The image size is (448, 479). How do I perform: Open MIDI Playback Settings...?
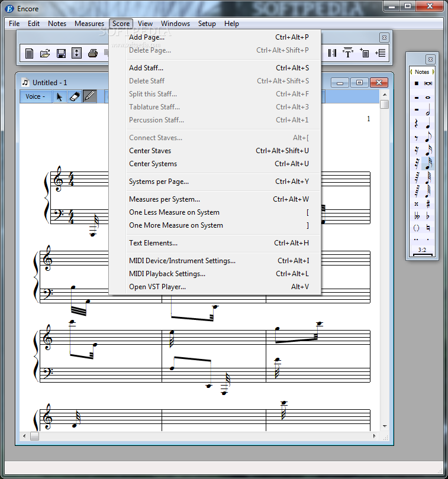[215, 274]
